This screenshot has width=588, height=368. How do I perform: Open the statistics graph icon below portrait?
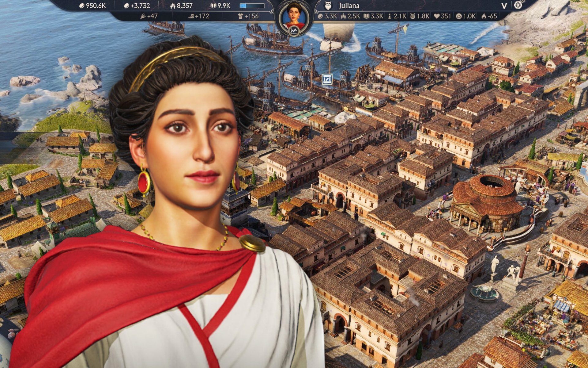(x=294, y=30)
